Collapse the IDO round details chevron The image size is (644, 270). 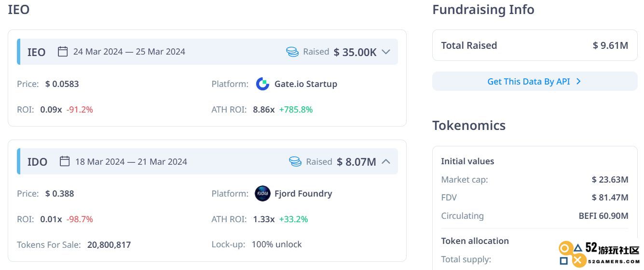385,161
